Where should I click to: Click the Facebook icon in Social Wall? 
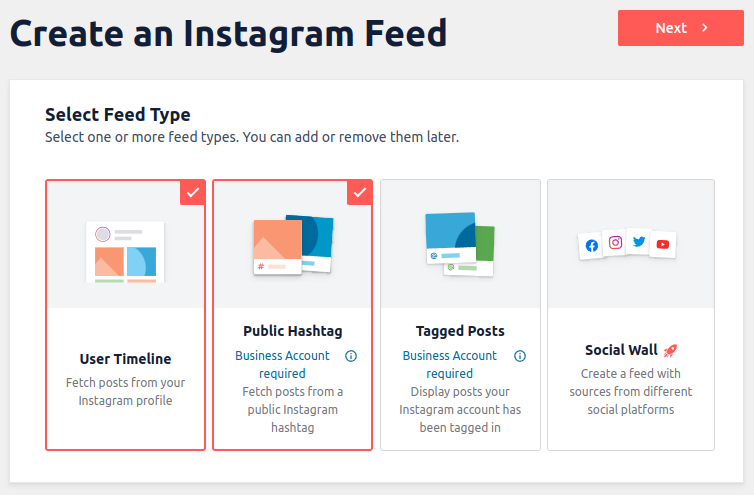point(592,245)
